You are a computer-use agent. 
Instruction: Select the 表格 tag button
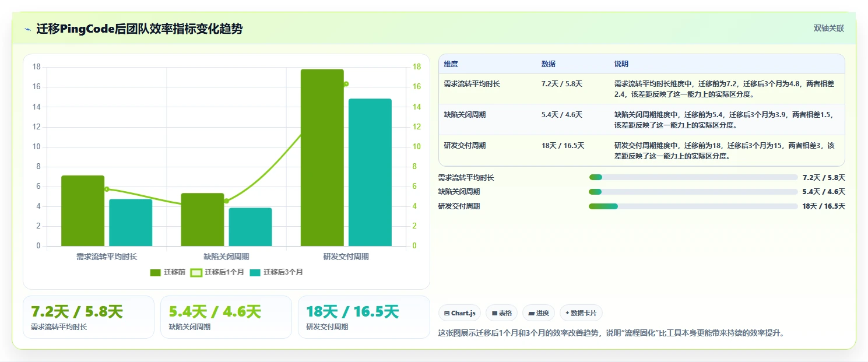pos(501,313)
